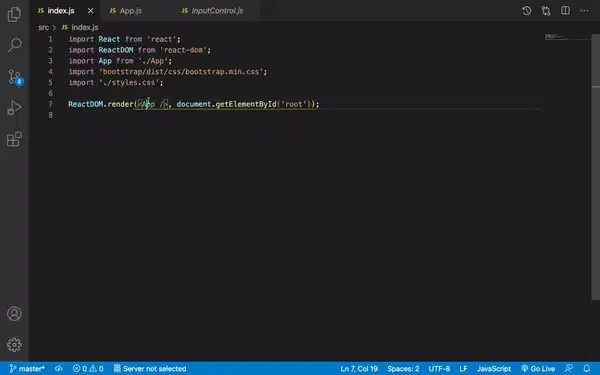This screenshot has width=600, height=375.
Task: Click Ln 7, Col 19 cursor position
Action: [x=359, y=368]
